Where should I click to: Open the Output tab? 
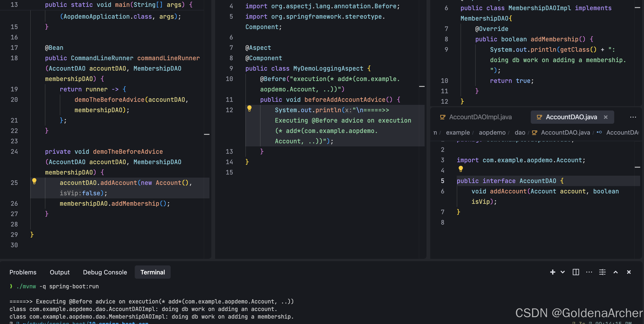click(x=60, y=272)
